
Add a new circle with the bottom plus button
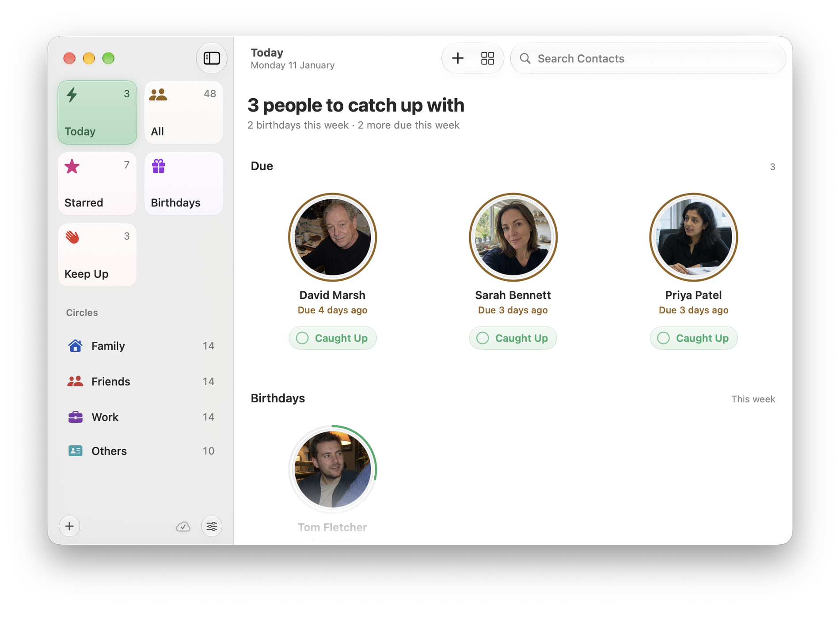pyautogui.click(x=69, y=526)
